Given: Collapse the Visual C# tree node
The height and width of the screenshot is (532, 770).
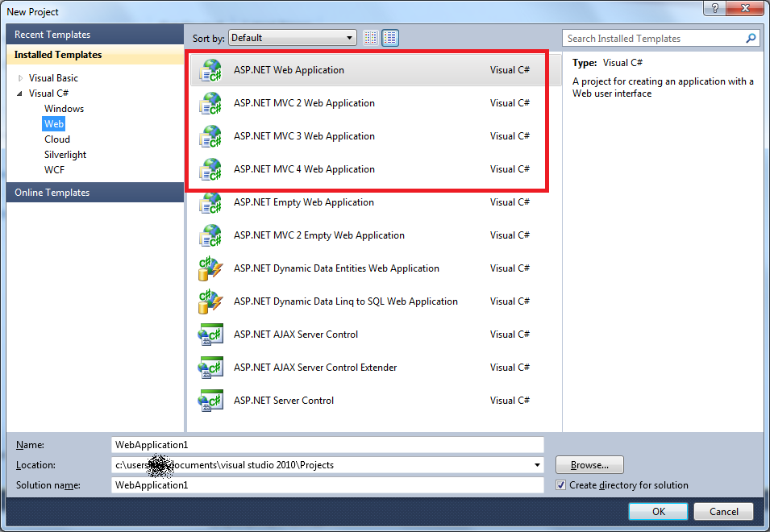Looking at the screenshot, I should click(19, 94).
